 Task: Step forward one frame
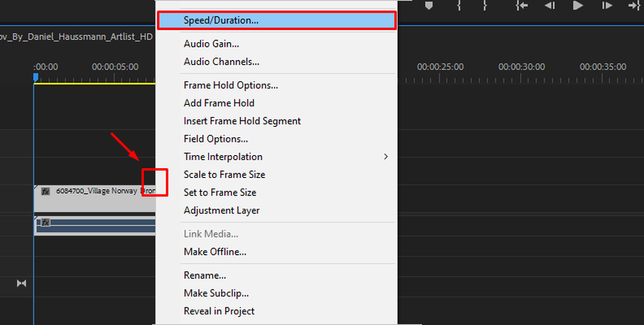(x=607, y=5)
